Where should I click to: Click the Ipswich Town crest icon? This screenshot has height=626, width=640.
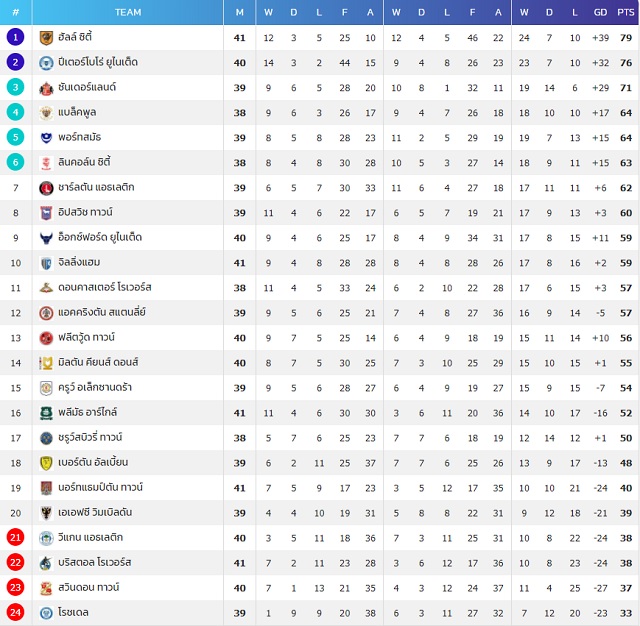46,213
